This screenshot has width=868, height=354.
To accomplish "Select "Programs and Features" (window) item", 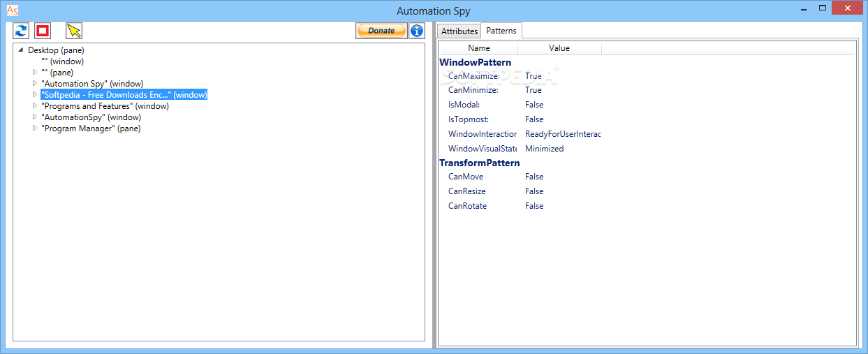I will tap(105, 106).
